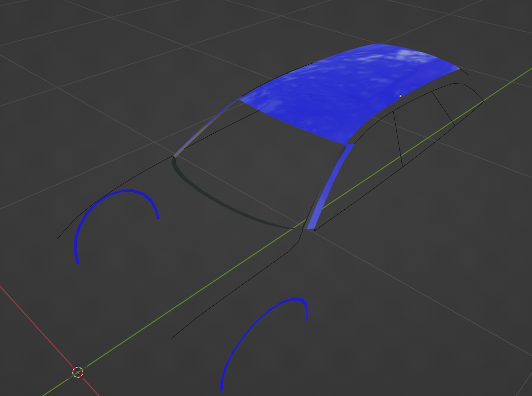The width and height of the screenshot is (532, 396).
Task: Click the orange object origin dot
Action: click(x=401, y=96)
